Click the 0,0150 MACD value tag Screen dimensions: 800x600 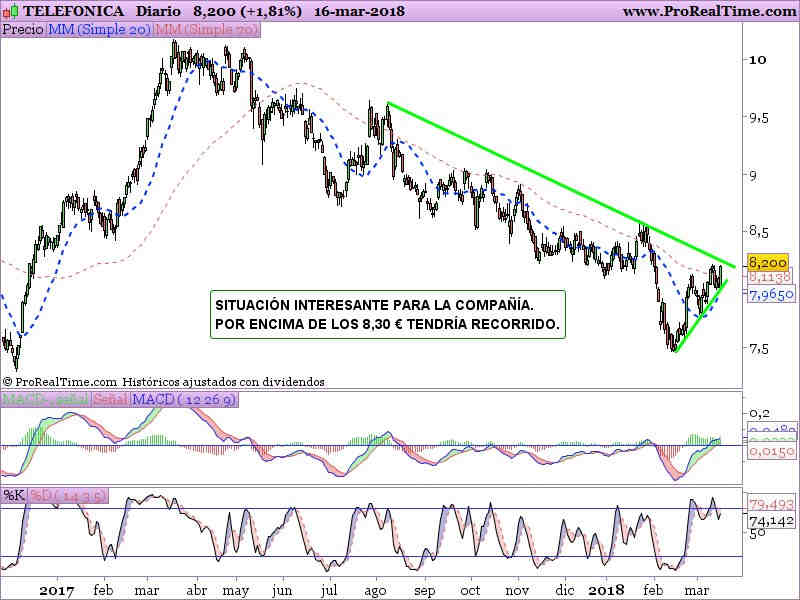point(771,451)
